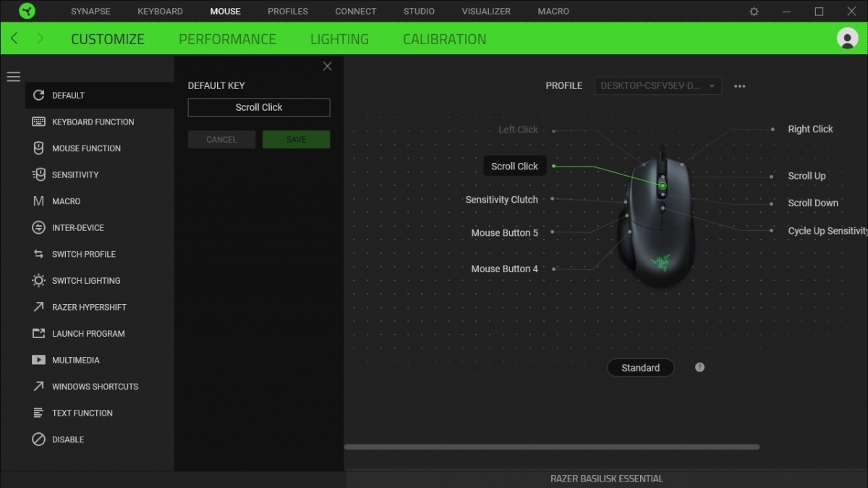The image size is (868, 488).
Task: Select the CUSTOMIZE subtab
Action: 108,39
